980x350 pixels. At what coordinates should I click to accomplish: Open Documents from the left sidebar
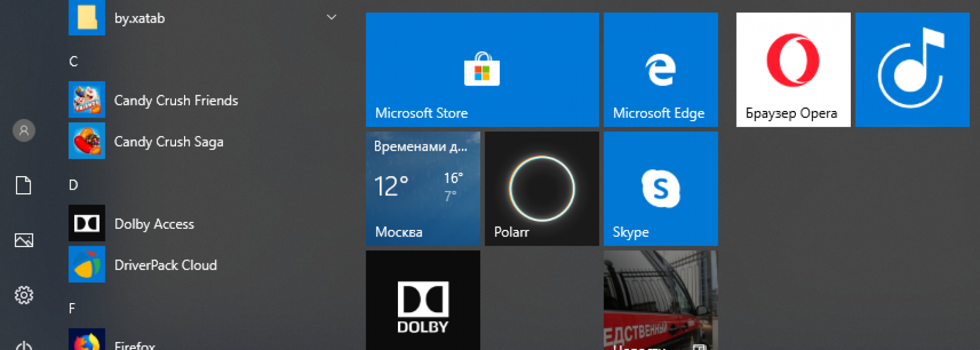coord(24,185)
